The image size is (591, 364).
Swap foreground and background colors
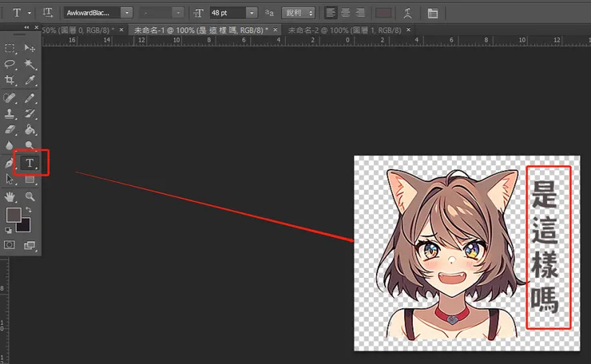coord(29,210)
